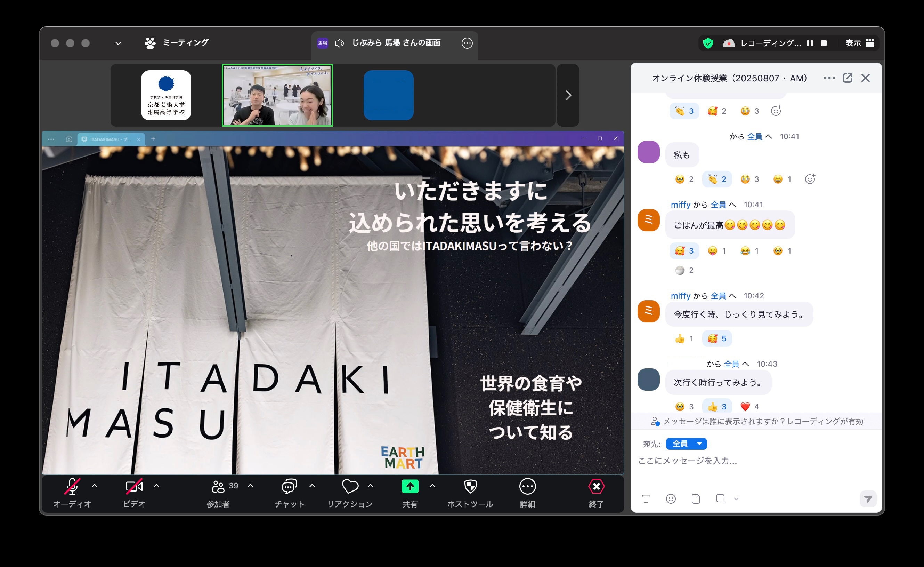Open shared-screen options ellipsis button
924x567 pixels.
click(x=467, y=43)
